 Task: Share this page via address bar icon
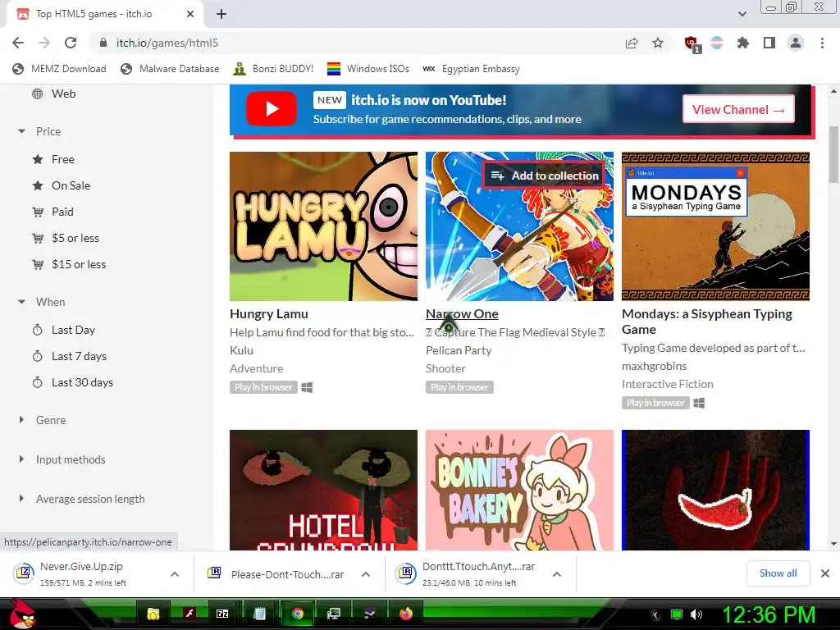[632, 43]
